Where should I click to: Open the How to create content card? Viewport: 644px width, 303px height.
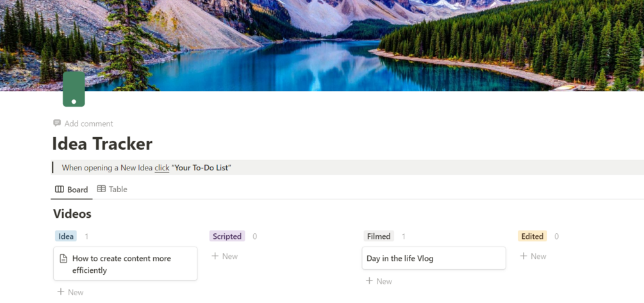coord(125,263)
